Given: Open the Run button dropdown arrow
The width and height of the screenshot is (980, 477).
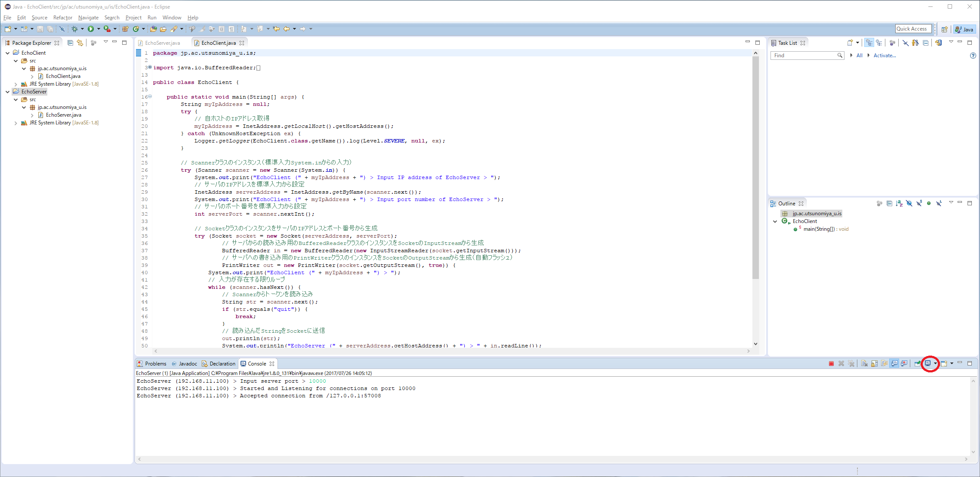Looking at the screenshot, I should (99, 29).
